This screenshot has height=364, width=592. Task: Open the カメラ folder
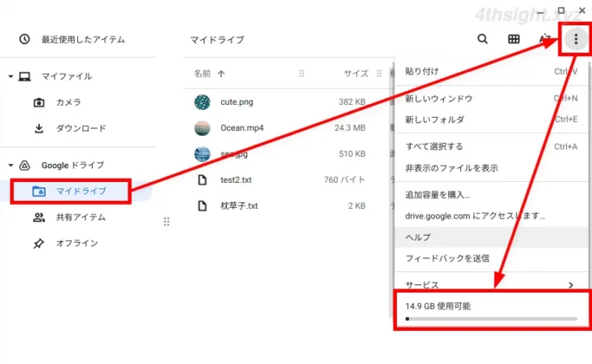pos(68,102)
